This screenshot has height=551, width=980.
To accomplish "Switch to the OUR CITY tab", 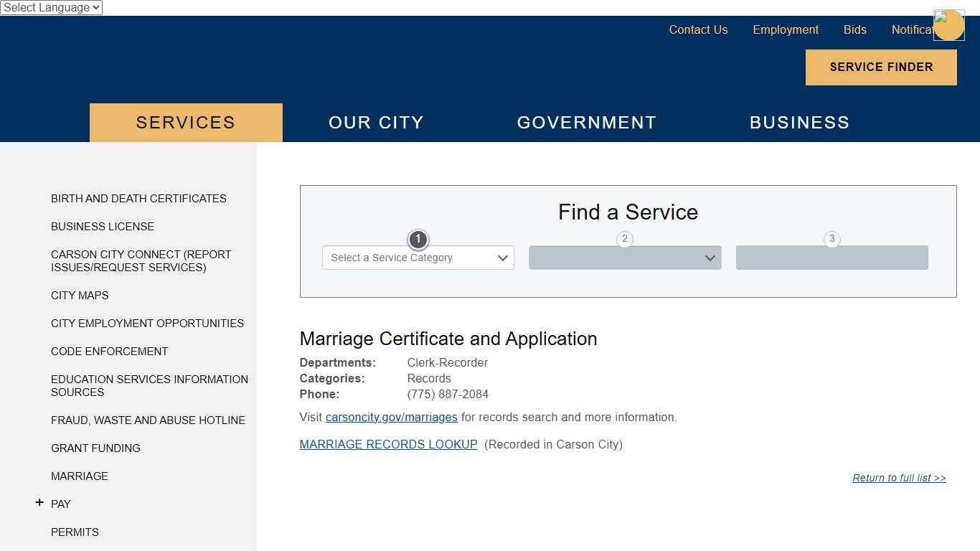I will point(376,122).
